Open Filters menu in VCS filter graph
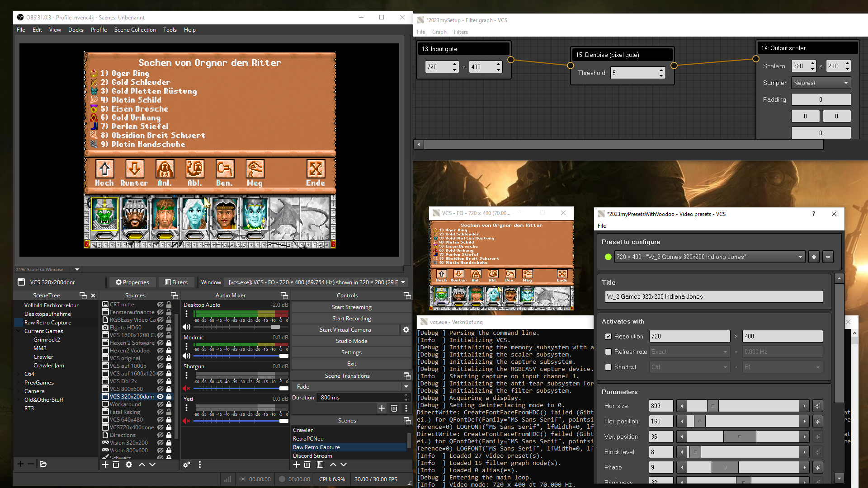Viewport: 868px width, 488px height. coord(461,32)
